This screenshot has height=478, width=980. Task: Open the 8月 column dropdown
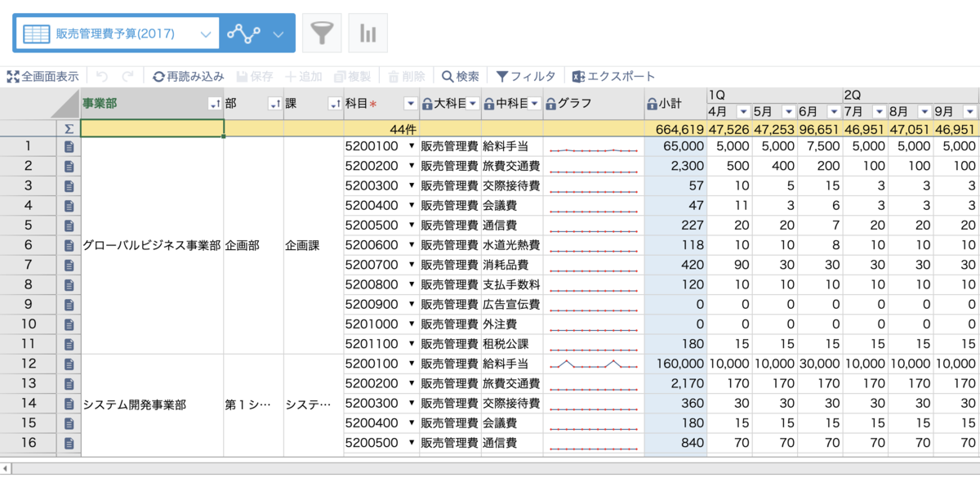click(924, 111)
